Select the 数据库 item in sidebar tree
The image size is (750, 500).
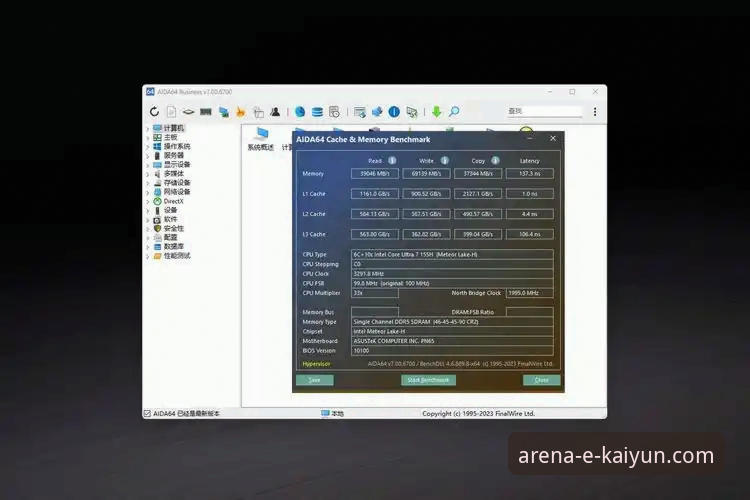pyautogui.click(x=174, y=246)
